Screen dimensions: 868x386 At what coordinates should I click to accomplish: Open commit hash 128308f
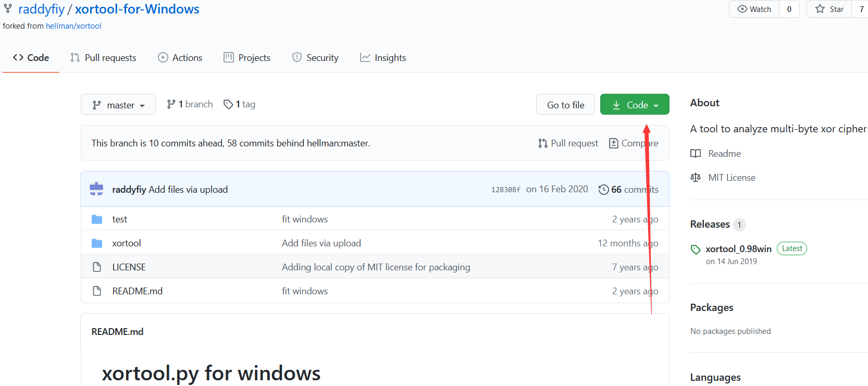pos(505,190)
